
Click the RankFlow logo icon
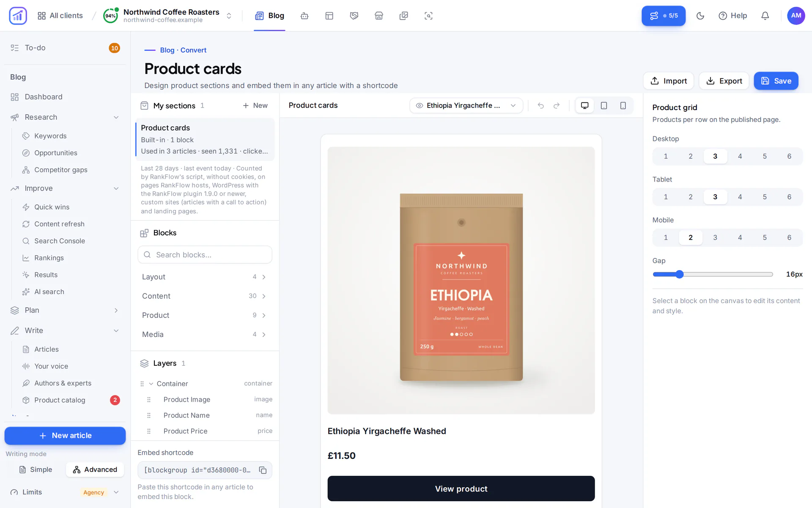[x=18, y=16]
